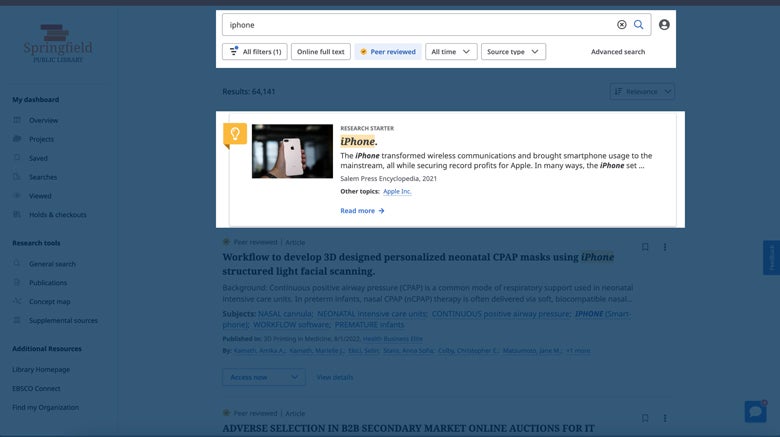Click the Supplemental sources sidebar icon
Screen dimensions: 780x437
[17, 320]
